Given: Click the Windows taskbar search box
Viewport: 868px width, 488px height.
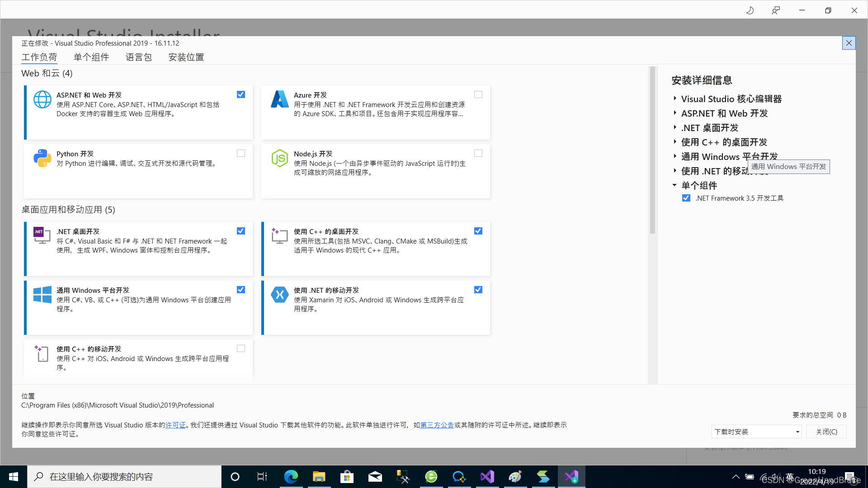Looking at the screenshot, I should point(124,477).
